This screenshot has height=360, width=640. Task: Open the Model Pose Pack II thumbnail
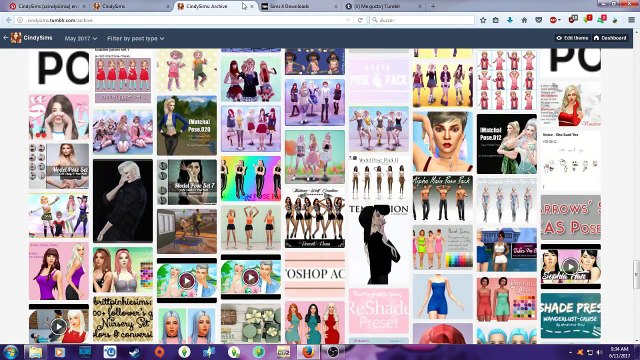click(x=378, y=178)
